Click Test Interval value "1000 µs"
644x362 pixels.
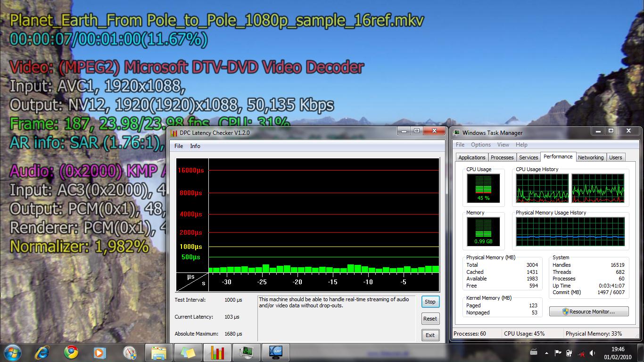coord(233,300)
